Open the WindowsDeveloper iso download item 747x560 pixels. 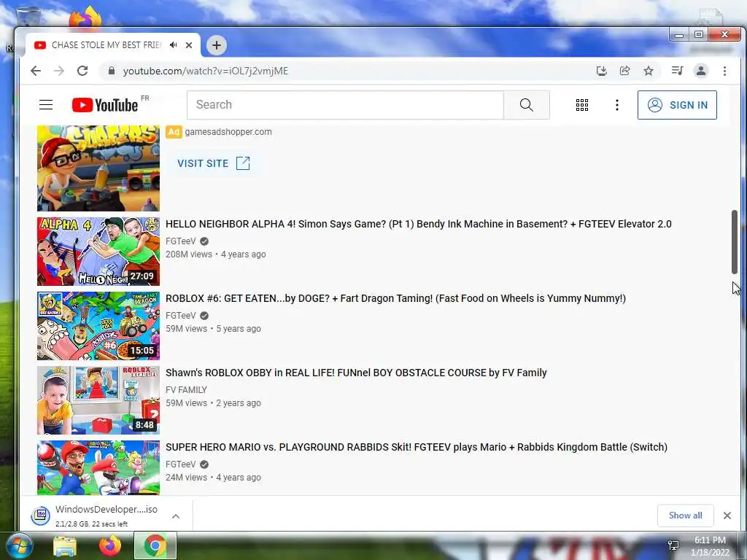click(x=94, y=516)
